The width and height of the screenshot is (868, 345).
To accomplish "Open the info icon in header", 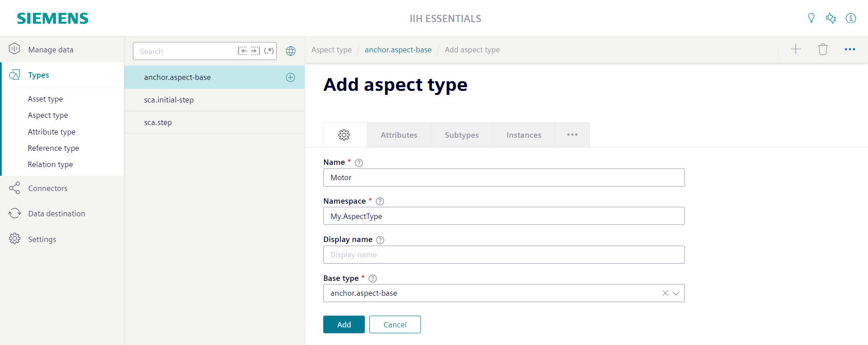I will pyautogui.click(x=851, y=18).
